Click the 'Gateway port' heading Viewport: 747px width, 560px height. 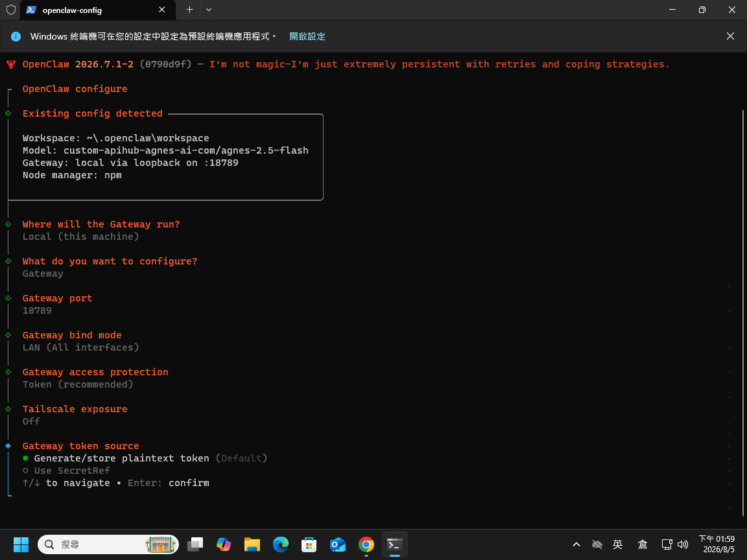pos(57,298)
